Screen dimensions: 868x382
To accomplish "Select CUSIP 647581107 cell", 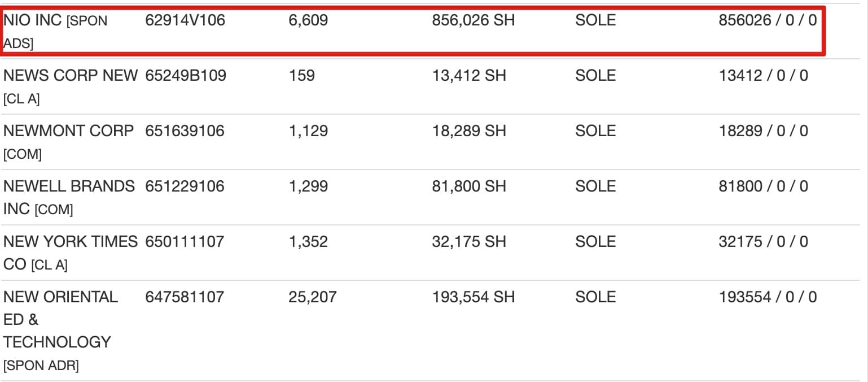I will (185, 297).
